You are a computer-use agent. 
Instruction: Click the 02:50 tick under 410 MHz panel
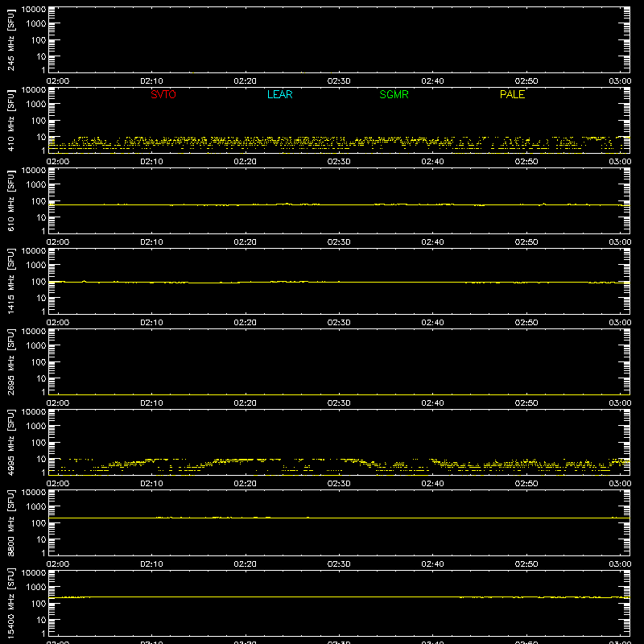[526, 162]
